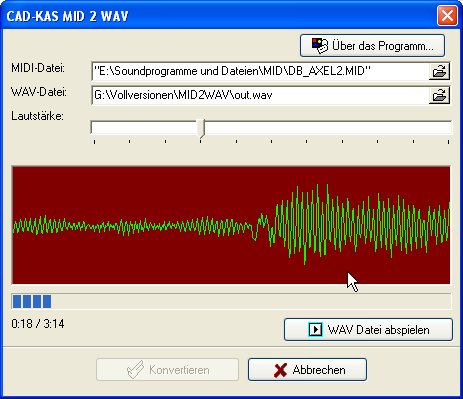Click inside the WAV-Datei output path field
Screen dimensions: 463x399
(x=260, y=95)
